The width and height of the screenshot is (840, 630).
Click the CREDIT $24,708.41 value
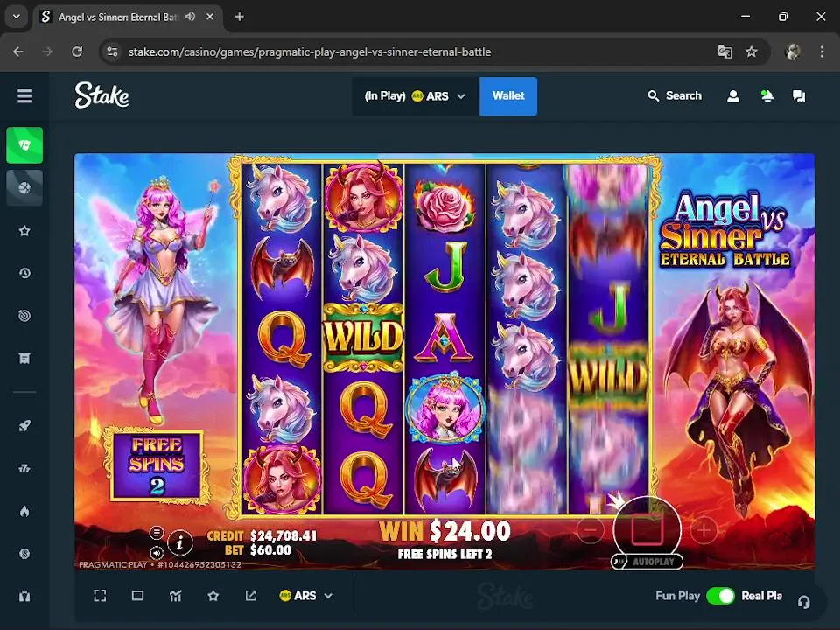[283, 535]
